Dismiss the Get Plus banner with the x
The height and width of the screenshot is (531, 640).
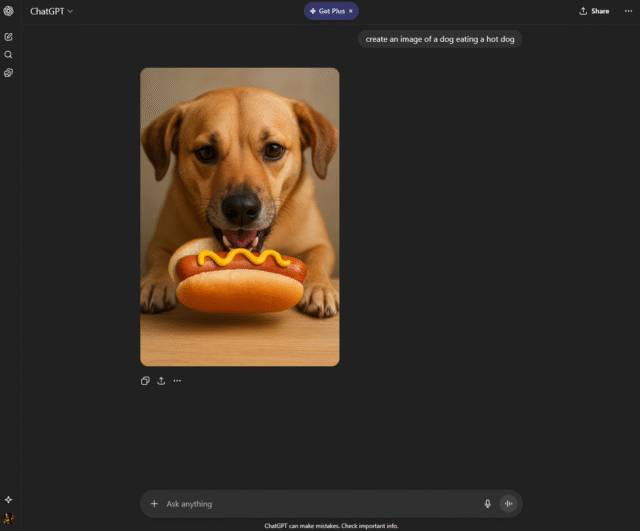pyautogui.click(x=351, y=11)
